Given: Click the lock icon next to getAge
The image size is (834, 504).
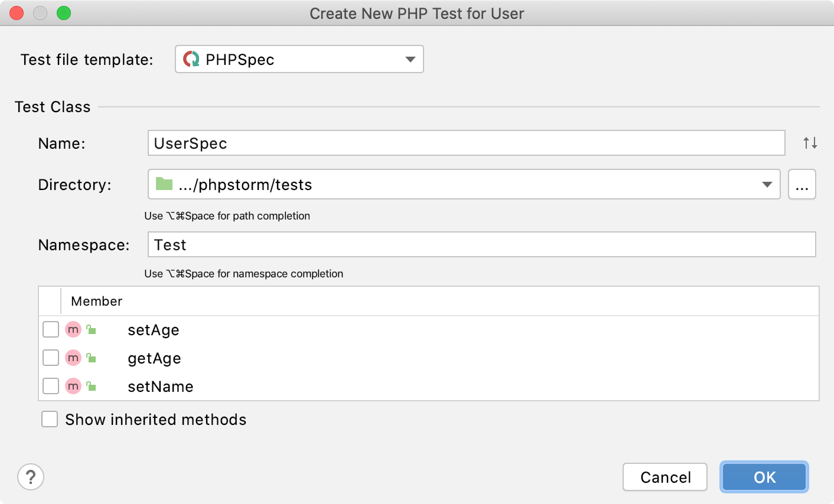Looking at the screenshot, I should tap(91, 358).
